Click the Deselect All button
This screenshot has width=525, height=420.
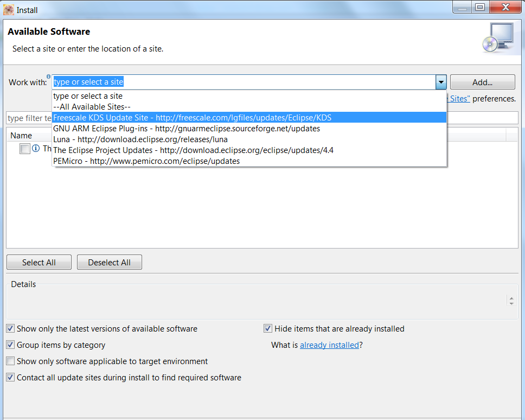[110, 262]
